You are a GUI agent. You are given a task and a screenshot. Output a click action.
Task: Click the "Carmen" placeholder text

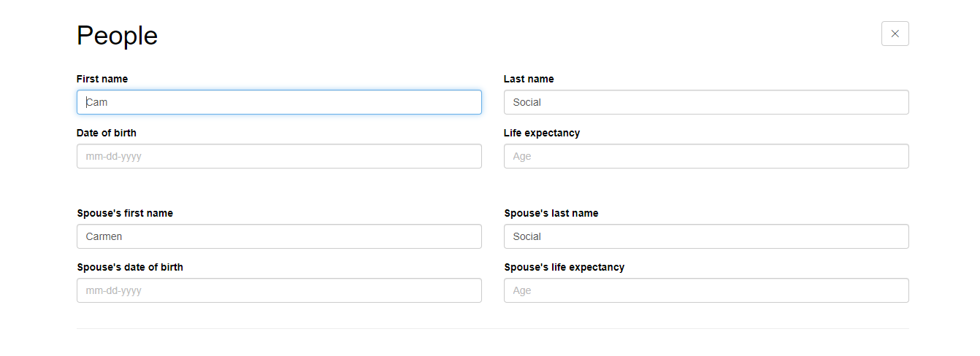coord(104,236)
